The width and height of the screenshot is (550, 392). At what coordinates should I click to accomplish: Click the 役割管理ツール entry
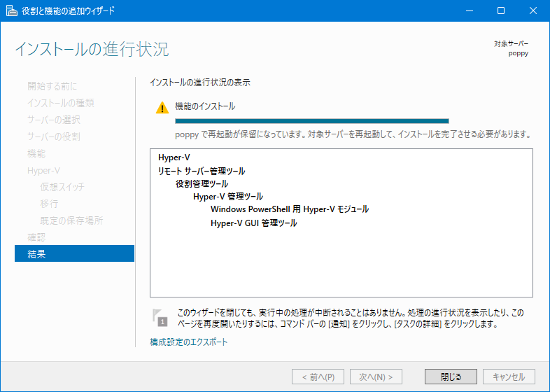pos(202,183)
